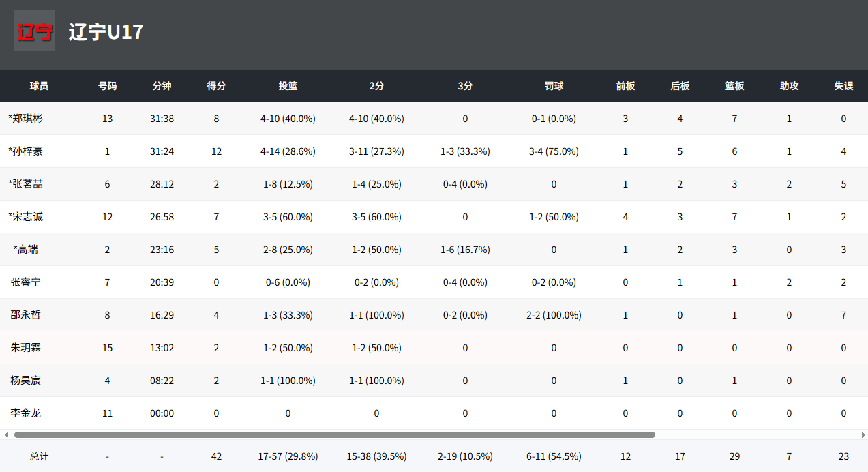Image resolution: width=868 pixels, height=472 pixels.
Task: Click the left scrollbar arrow
Action: tap(6, 434)
